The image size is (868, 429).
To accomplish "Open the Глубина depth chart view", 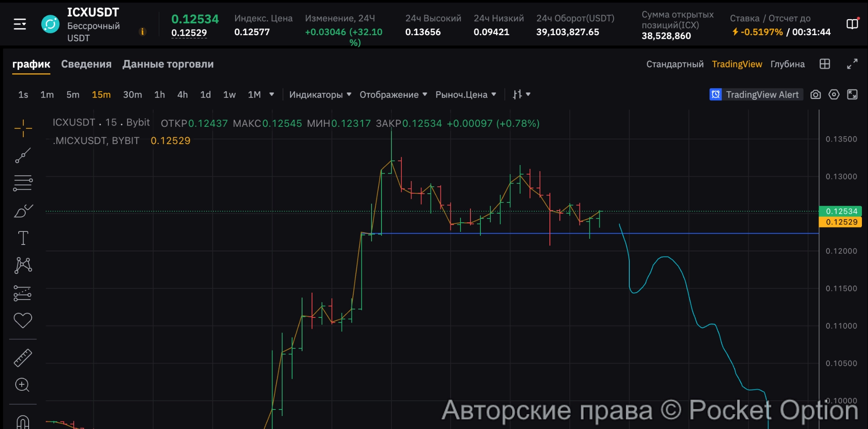I will tap(787, 64).
